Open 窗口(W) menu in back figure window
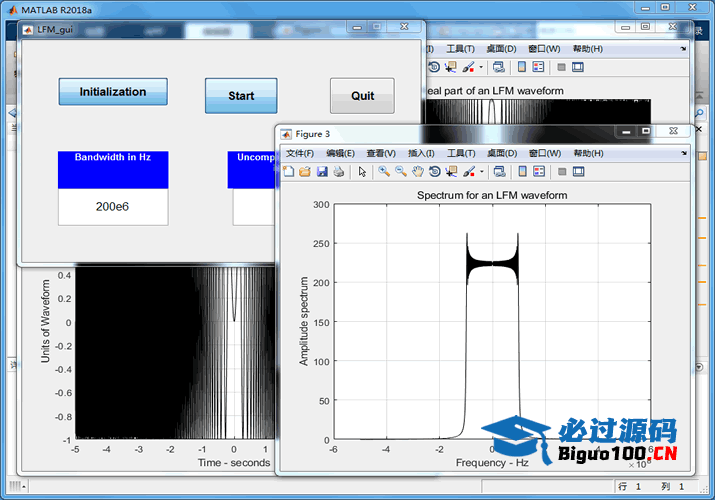 coord(544,49)
